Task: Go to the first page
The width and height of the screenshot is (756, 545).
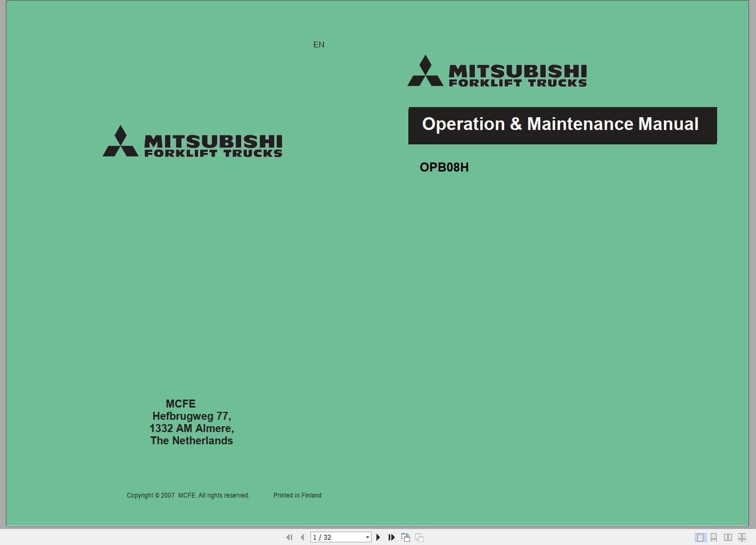Action: (289, 537)
